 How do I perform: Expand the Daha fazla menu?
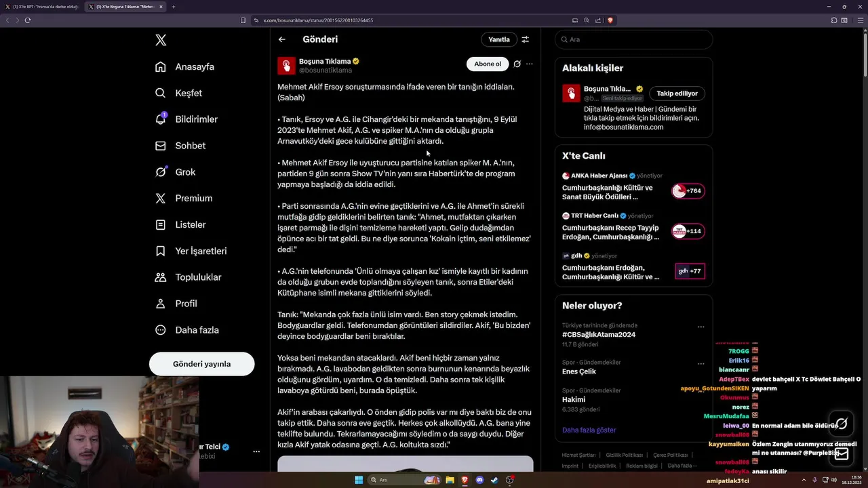point(186,330)
